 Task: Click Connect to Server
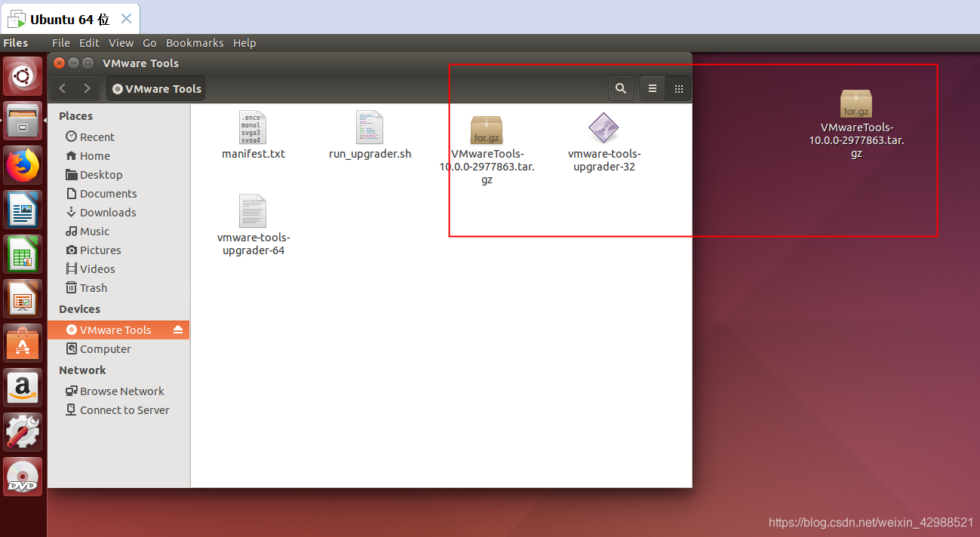click(118, 410)
